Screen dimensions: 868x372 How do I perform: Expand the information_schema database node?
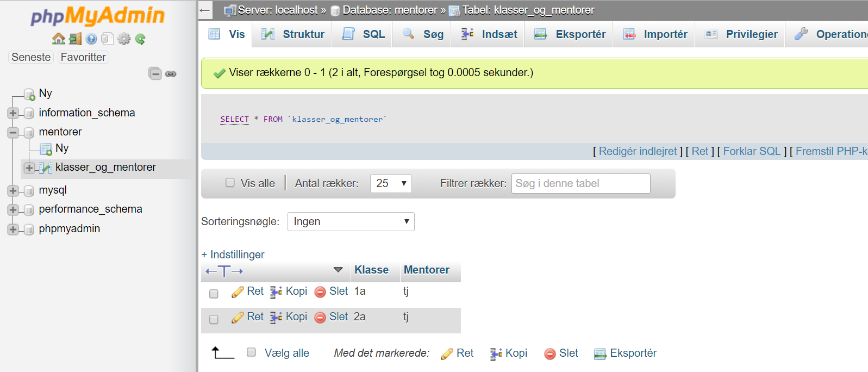(x=13, y=113)
